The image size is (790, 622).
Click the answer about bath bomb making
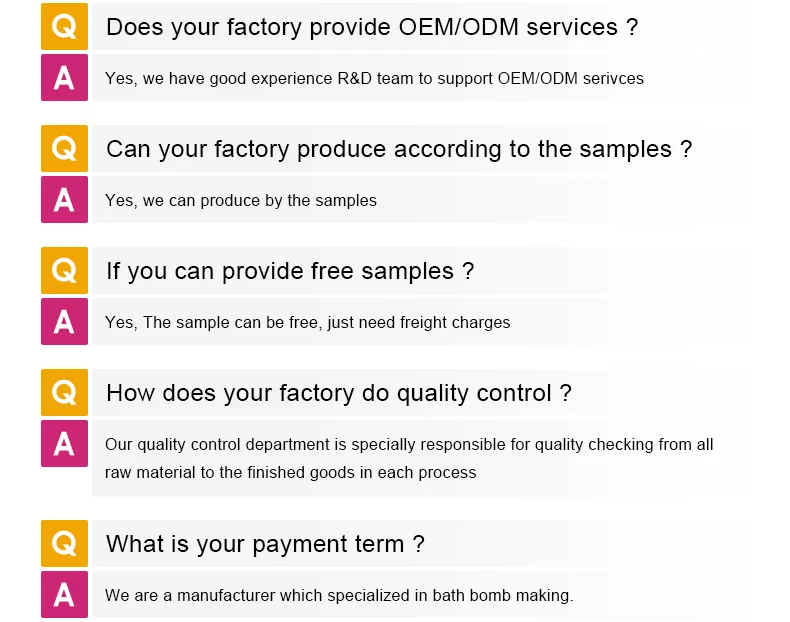338,595
